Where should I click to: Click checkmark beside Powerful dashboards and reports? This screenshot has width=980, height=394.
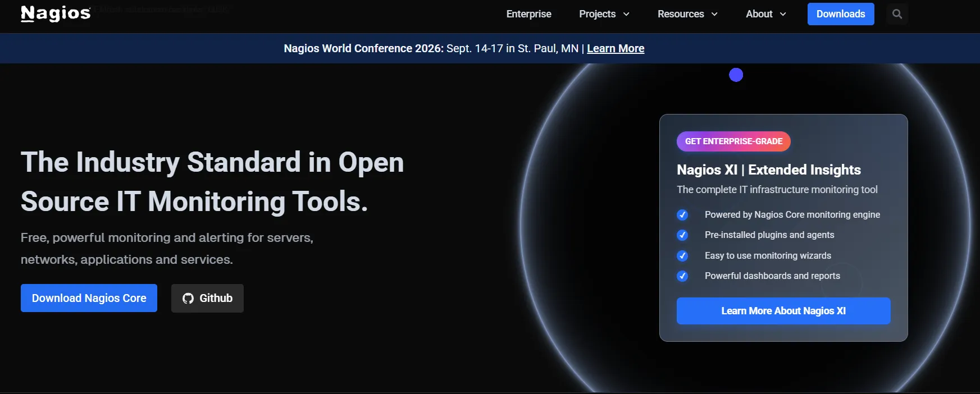click(682, 276)
